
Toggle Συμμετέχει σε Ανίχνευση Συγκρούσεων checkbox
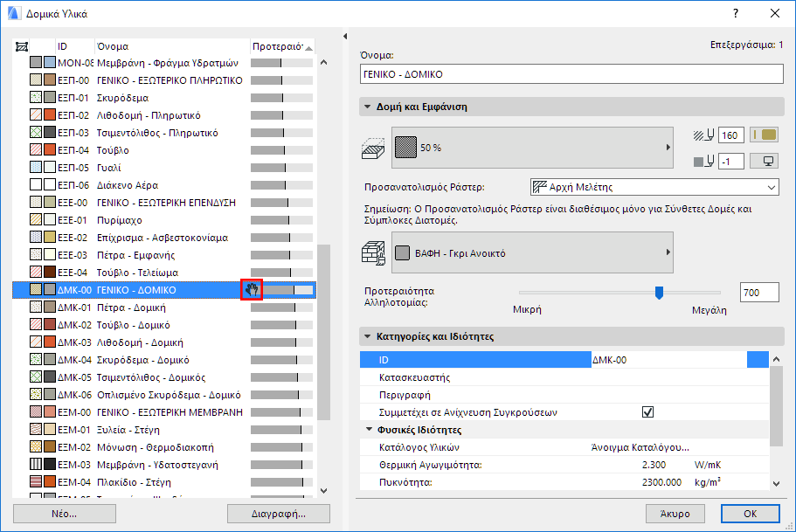pyautogui.click(x=647, y=411)
